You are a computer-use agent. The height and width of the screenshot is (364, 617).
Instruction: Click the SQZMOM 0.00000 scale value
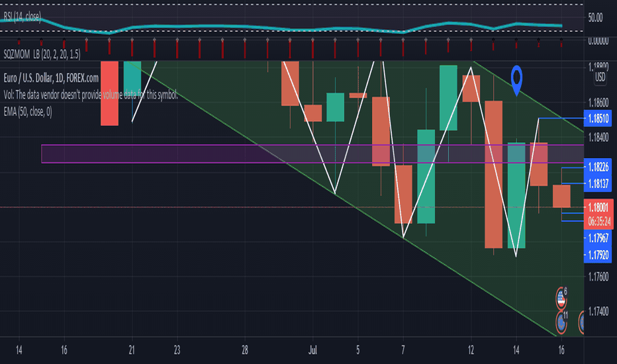tap(598, 41)
